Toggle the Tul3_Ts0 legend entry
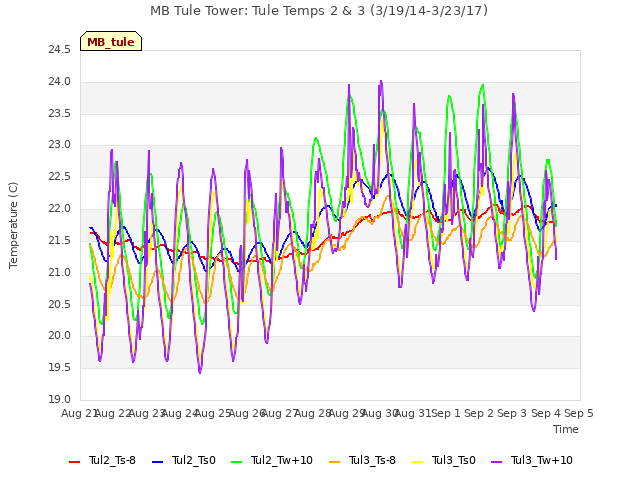Screen dimensions: 640x480 [444, 460]
